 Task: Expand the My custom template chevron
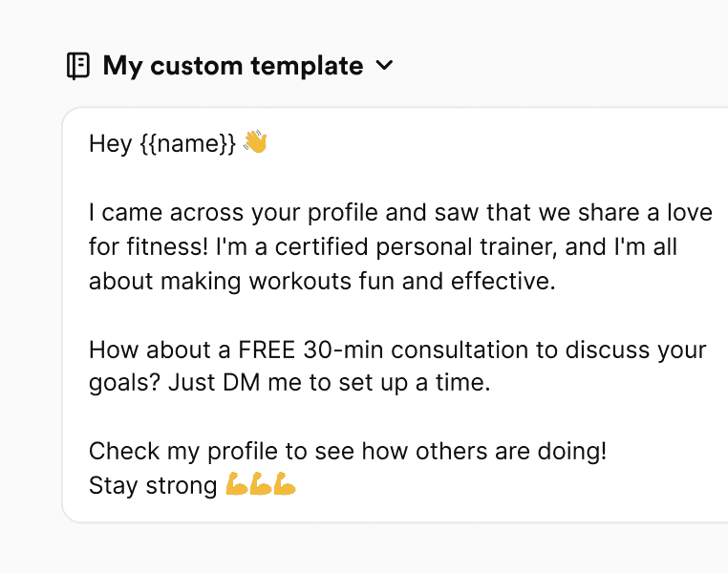pos(384,66)
